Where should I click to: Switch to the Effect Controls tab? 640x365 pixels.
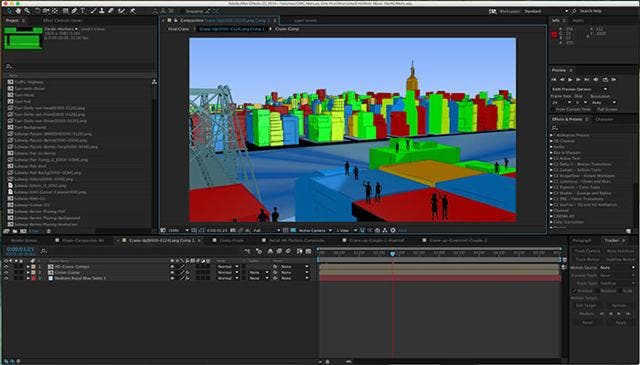pyautogui.click(x=62, y=20)
